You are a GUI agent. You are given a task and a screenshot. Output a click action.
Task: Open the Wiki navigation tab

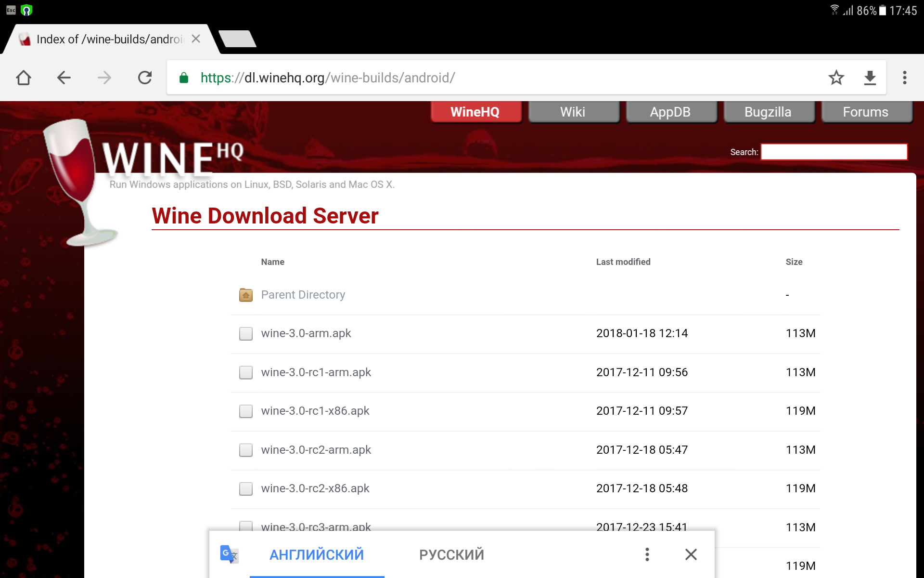pyautogui.click(x=574, y=112)
